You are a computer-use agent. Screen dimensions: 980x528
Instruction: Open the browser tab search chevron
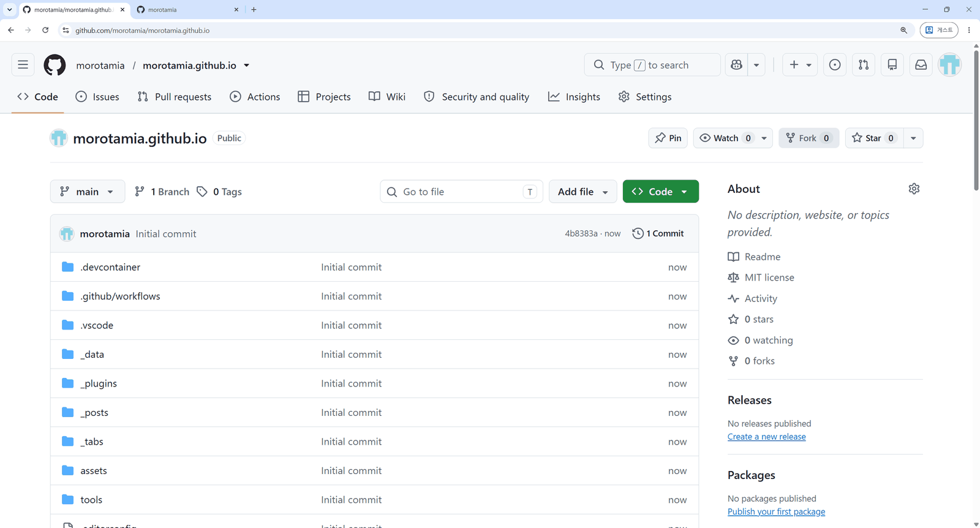tap(9, 10)
